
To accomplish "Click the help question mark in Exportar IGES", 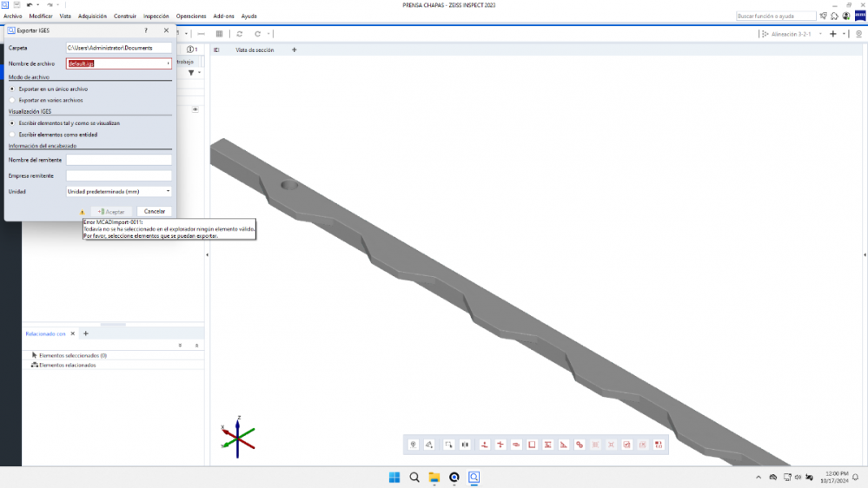I will (146, 30).
